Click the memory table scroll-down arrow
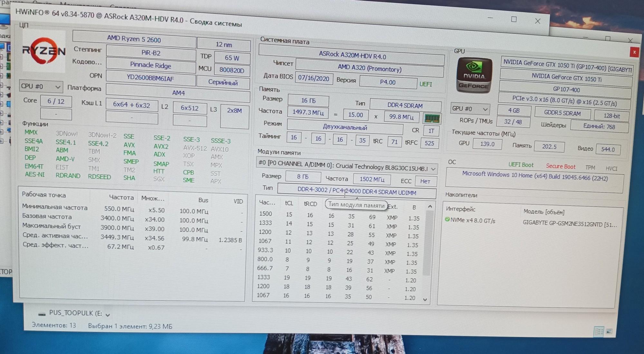This screenshot has width=644, height=354. [x=425, y=300]
